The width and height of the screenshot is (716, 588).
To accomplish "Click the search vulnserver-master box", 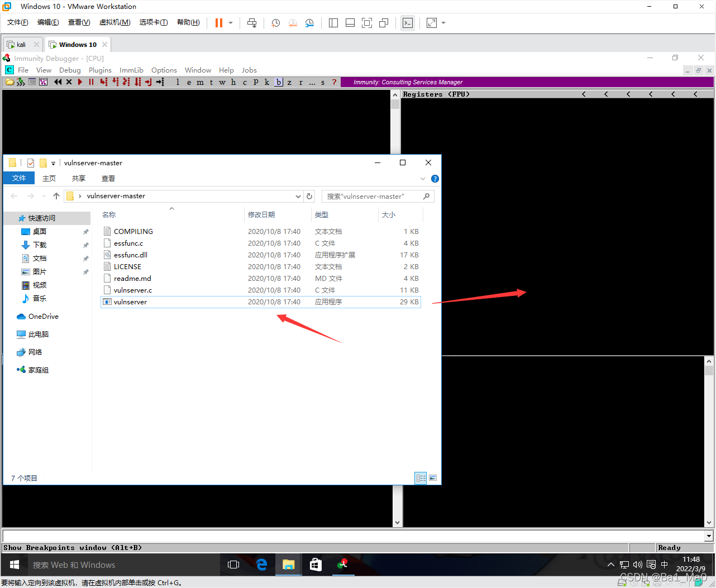I will [378, 196].
